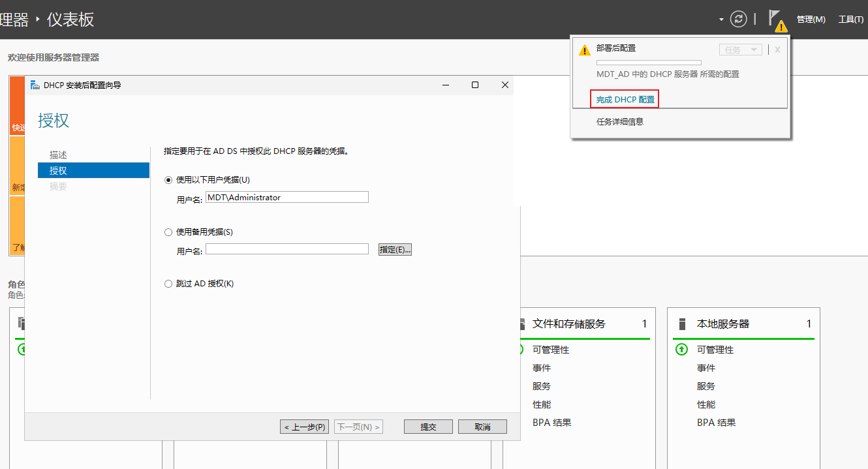The image size is (868, 469).
Task: Click the dropdown arrow beside the refresh icon
Action: [x=722, y=19]
